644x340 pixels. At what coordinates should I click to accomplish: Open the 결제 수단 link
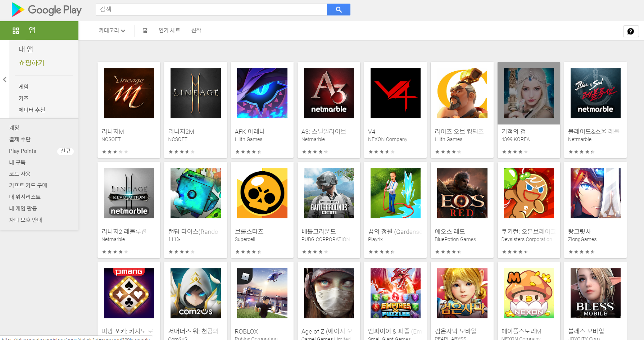pos(20,139)
